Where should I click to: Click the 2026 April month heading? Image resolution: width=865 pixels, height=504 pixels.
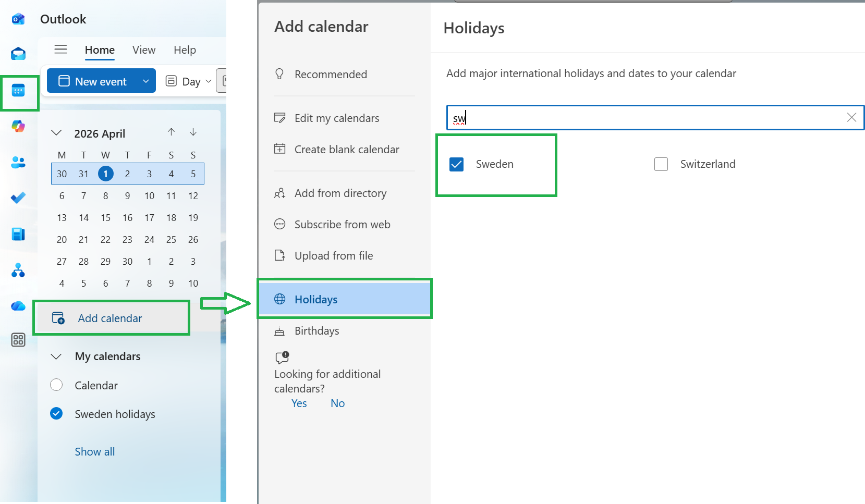(100, 133)
